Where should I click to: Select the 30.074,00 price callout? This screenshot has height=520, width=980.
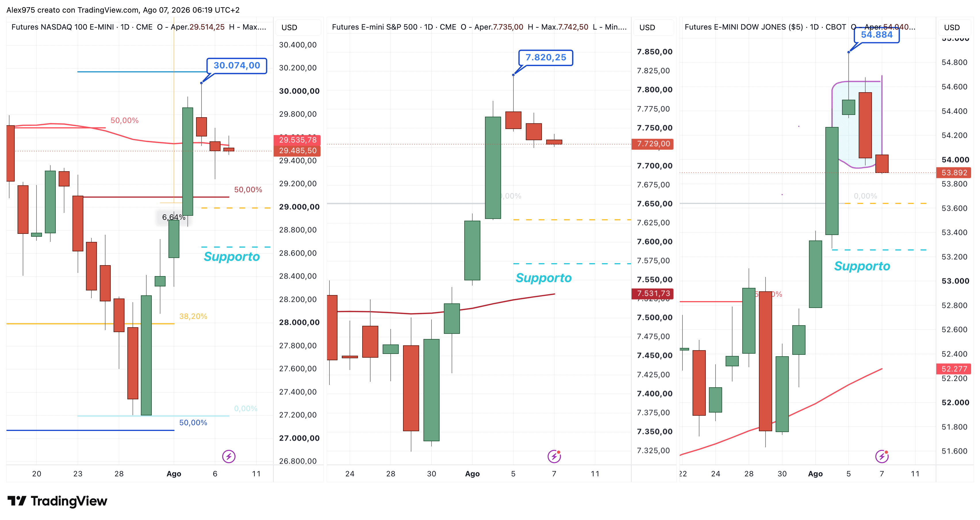pos(237,66)
